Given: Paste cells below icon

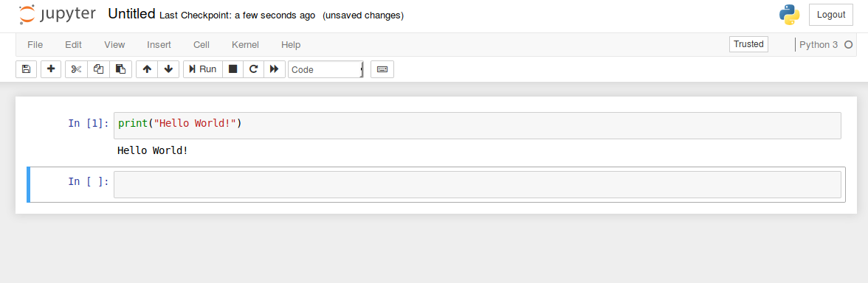Looking at the screenshot, I should (121, 69).
